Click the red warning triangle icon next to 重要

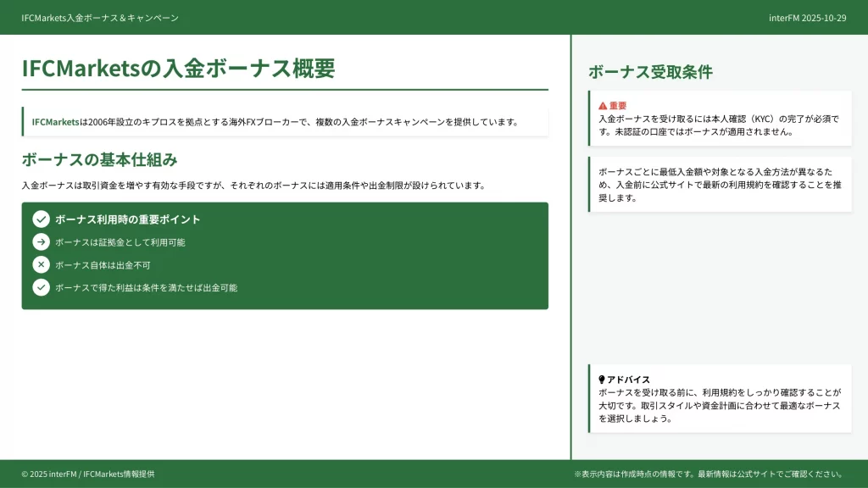pyautogui.click(x=603, y=106)
